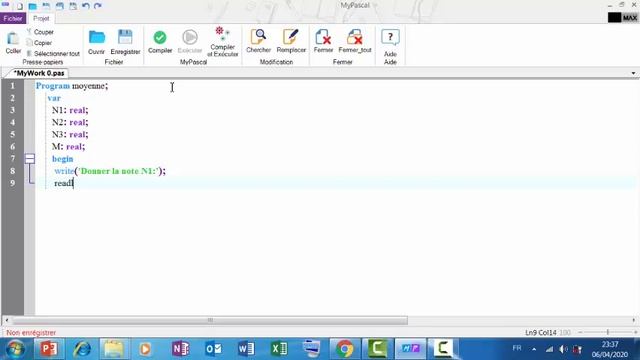Click the second save icon in title bar
Image resolution: width=640 pixels, height=360 pixels.
60,6
